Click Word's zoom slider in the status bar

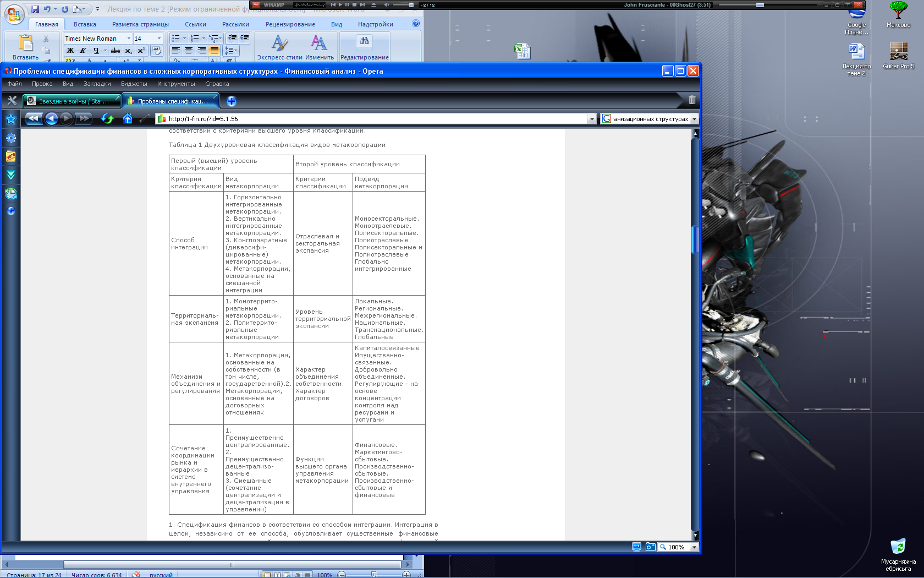374,575
